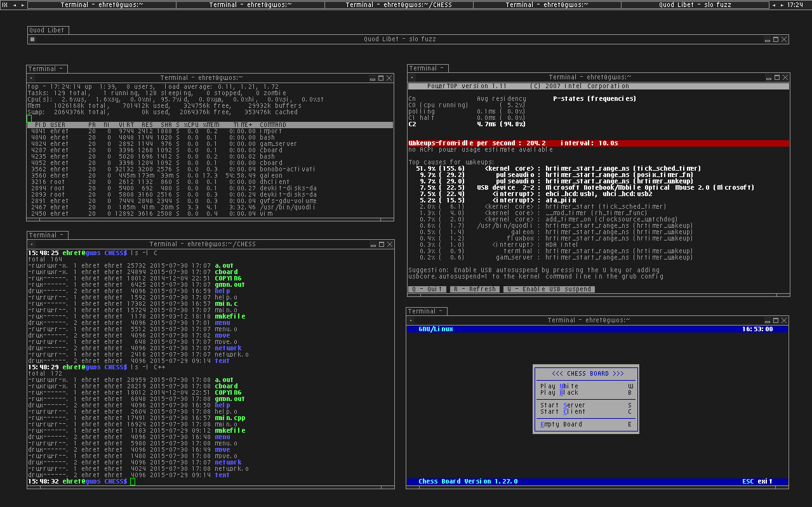Image resolution: width=812 pixels, height=507 pixels.
Task: Click the previous workspace arrow in toolbar
Action: 15,5
